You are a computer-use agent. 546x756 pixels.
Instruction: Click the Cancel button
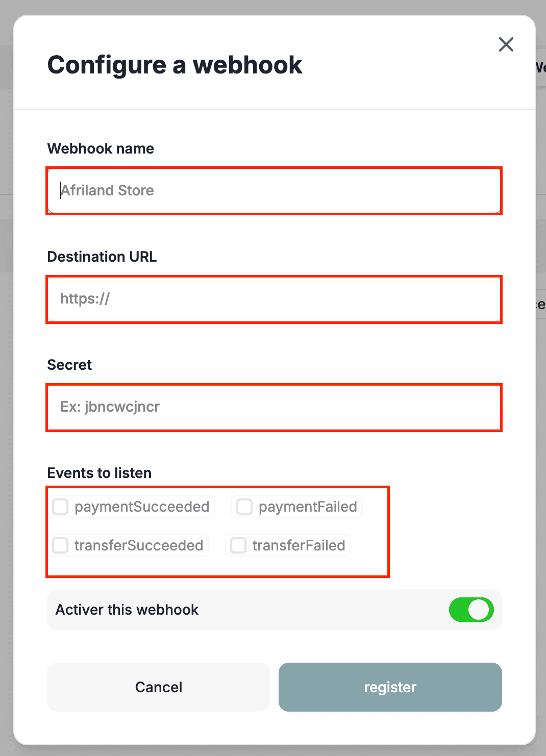click(158, 687)
